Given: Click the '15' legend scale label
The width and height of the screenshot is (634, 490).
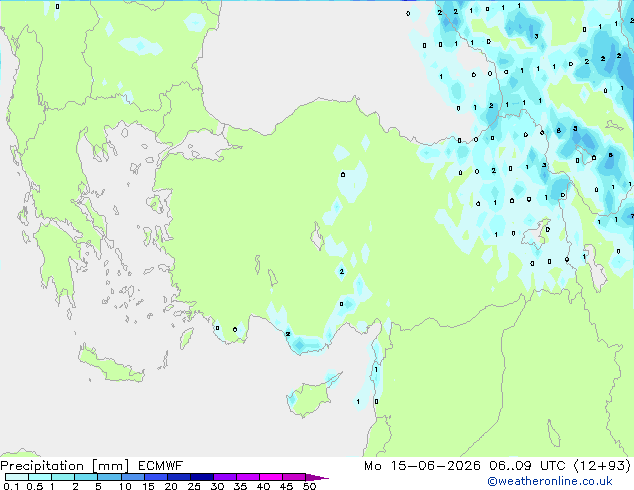Looking at the screenshot, I should 148,486.
